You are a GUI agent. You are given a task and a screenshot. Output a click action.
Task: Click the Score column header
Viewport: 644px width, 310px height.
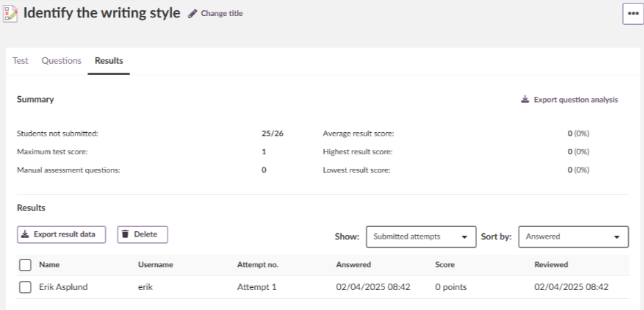[445, 264]
